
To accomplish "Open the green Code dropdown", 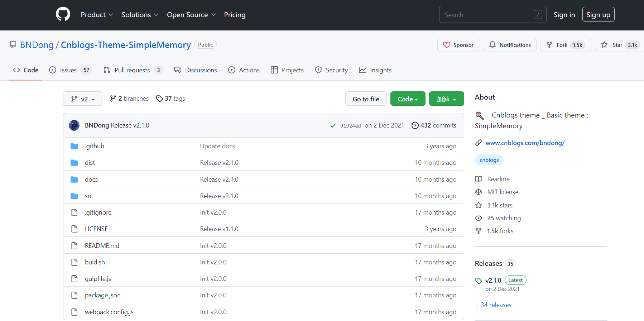I will (x=408, y=99).
